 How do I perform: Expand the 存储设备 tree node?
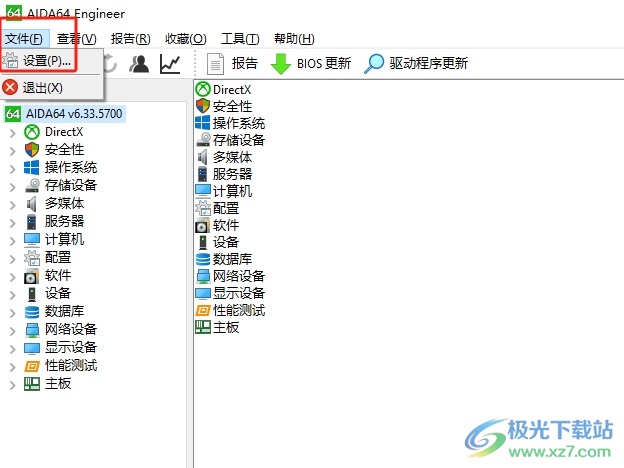(13, 186)
